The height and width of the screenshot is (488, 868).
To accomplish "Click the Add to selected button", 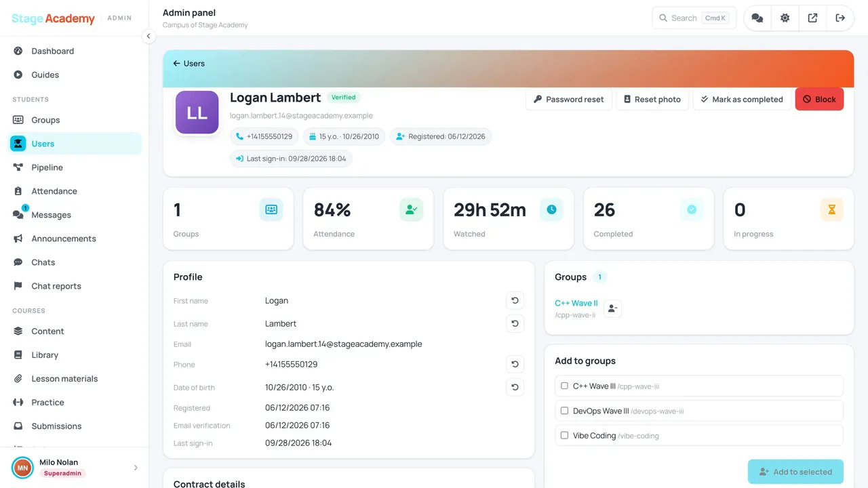I will coord(795,472).
